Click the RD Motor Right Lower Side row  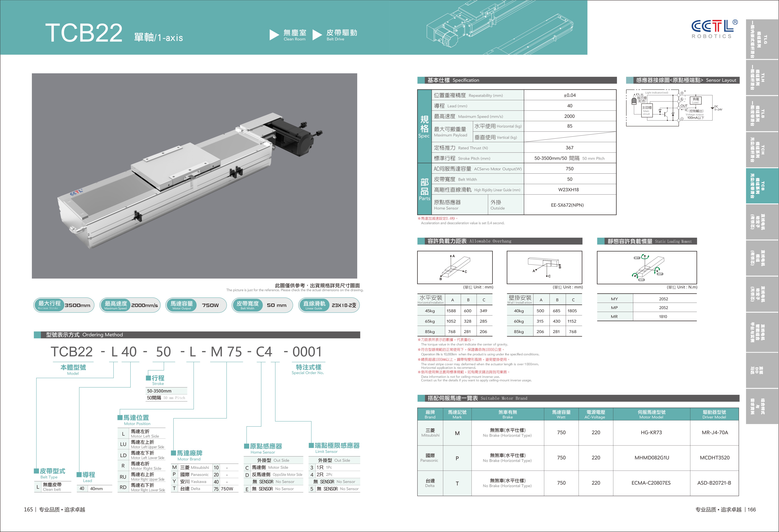coord(142,487)
